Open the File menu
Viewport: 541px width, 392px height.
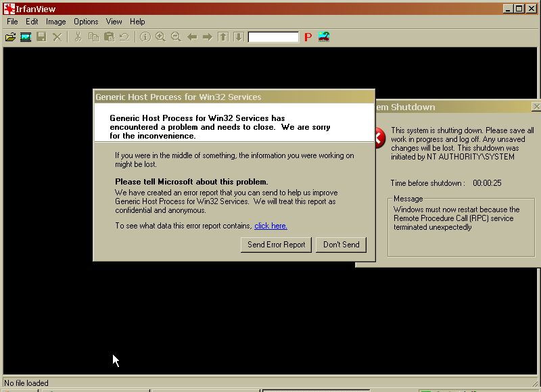click(x=11, y=21)
